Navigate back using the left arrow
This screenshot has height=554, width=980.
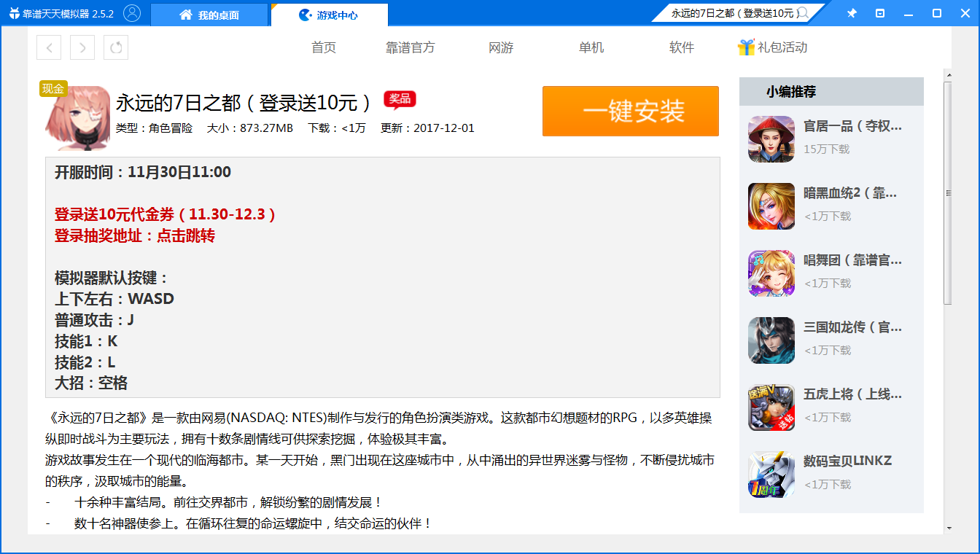[x=48, y=47]
